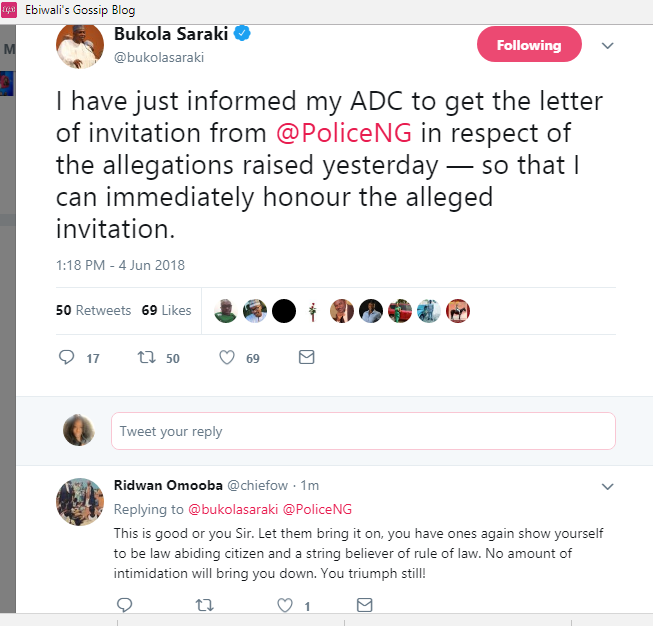Toggle the Following button

click(528, 45)
